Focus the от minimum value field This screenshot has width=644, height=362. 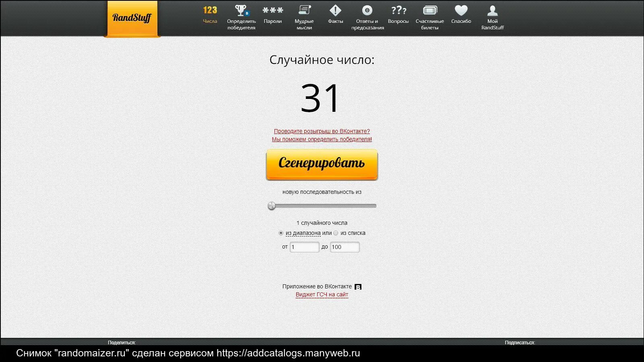[304, 247]
